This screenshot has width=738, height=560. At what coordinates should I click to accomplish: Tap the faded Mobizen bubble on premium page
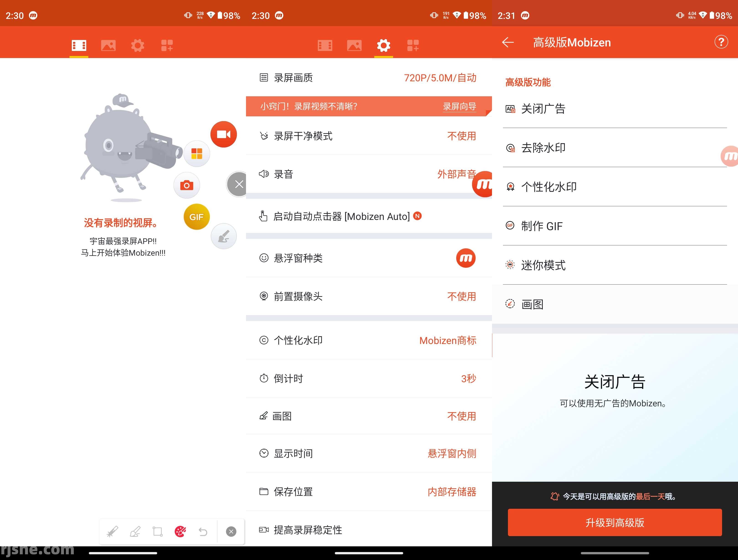[729, 156]
